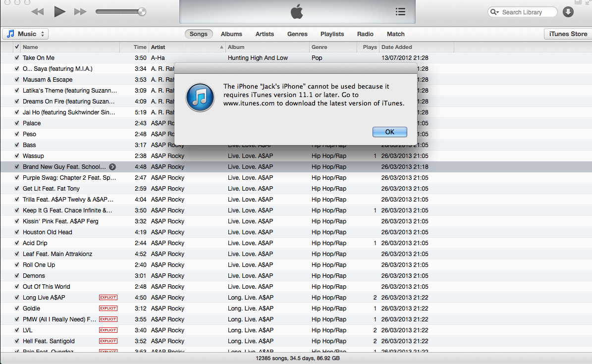Adjust the volume slider knob
The image size is (592, 364).
point(142,12)
